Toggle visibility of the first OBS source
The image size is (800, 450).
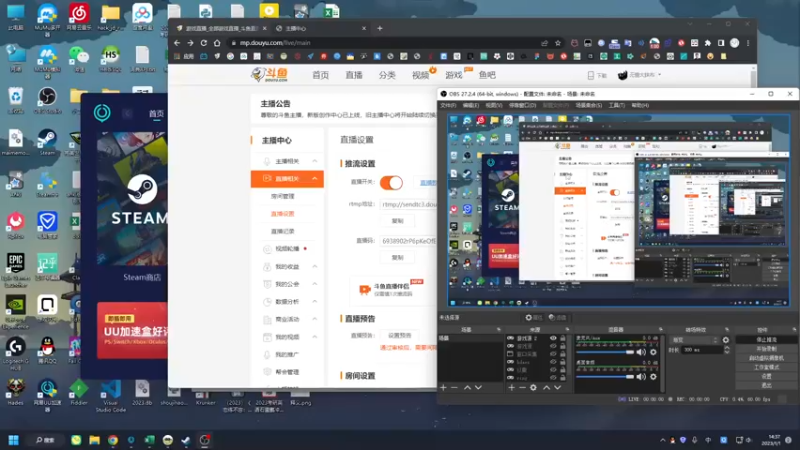553,338
